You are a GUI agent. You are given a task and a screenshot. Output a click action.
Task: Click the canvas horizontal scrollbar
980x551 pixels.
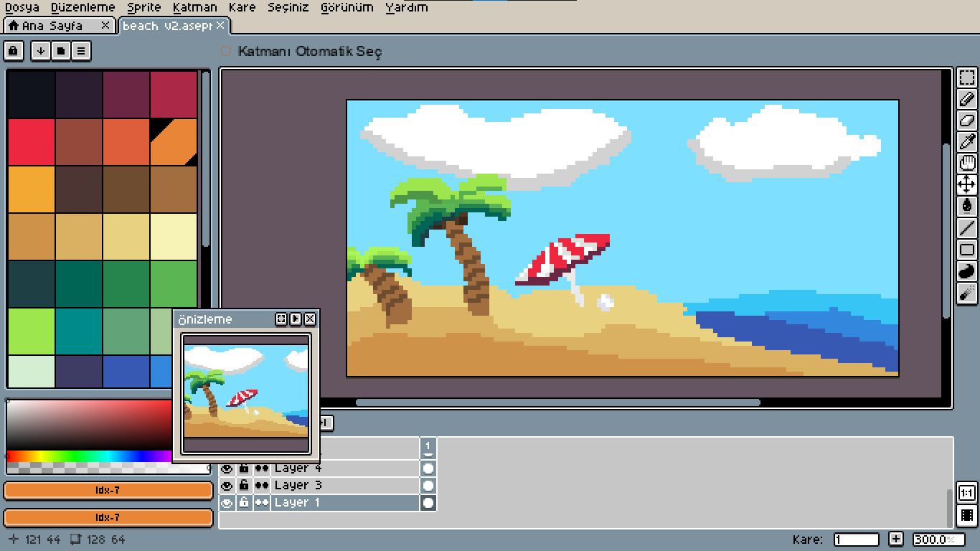tap(557, 402)
